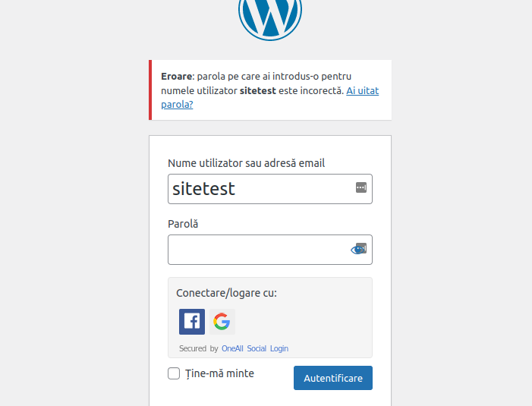Click the 'Parolă' field label

183,224
